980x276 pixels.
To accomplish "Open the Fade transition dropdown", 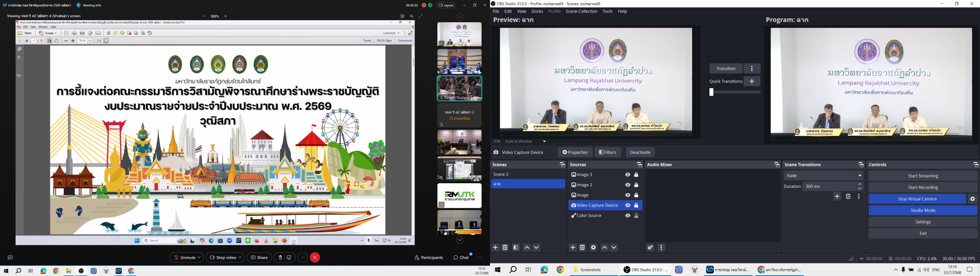I will [x=823, y=176].
